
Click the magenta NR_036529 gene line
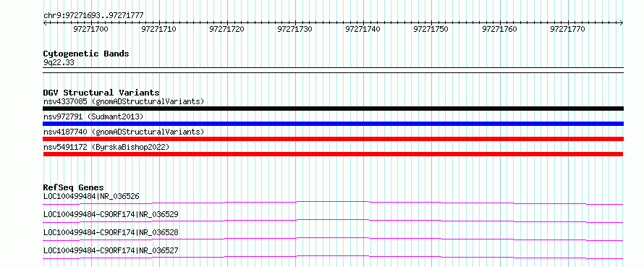click(333, 220)
